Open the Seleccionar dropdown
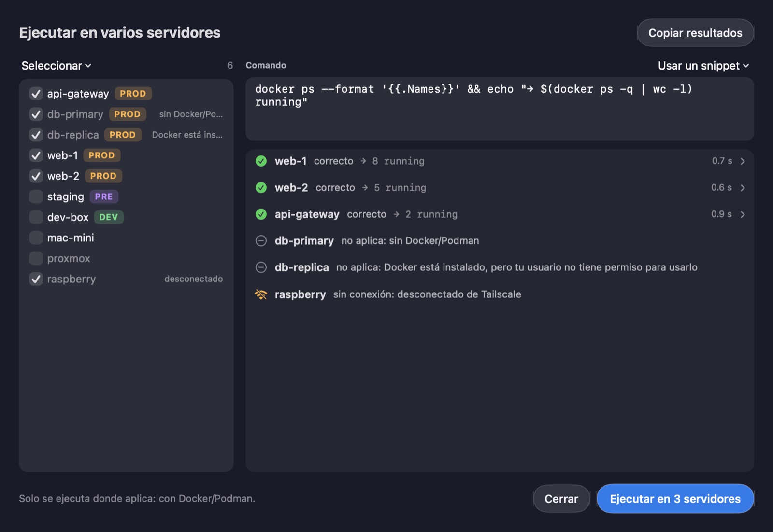 tap(56, 66)
